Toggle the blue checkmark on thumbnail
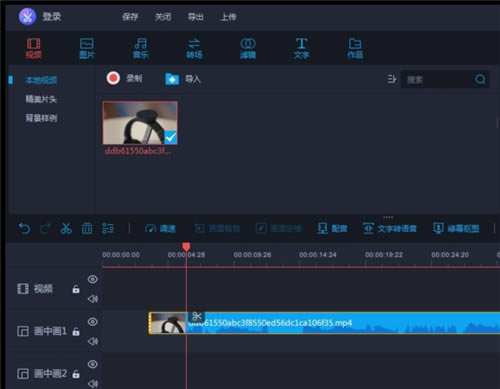The image size is (500, 389). [x=170, y=137]
